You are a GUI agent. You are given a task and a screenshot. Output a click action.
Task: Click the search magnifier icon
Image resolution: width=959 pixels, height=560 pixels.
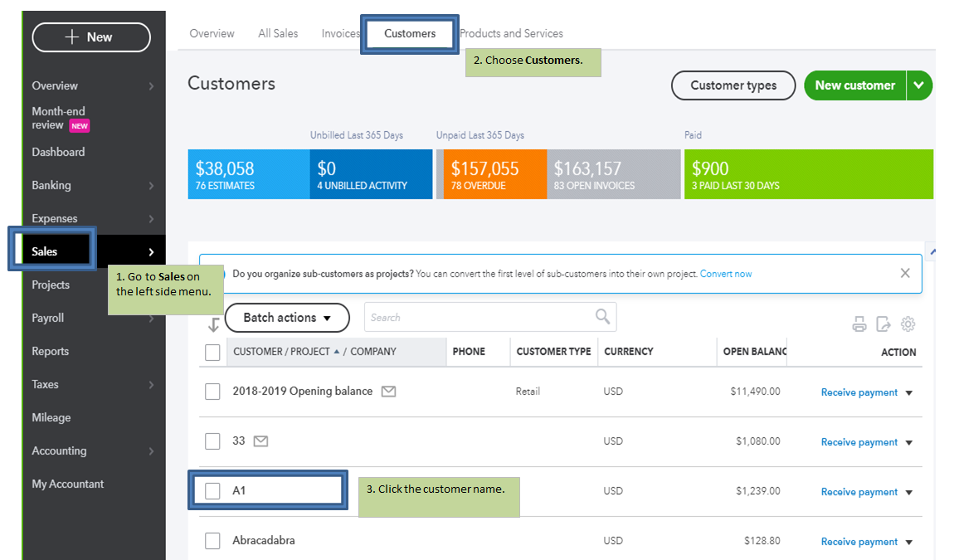(x=603, y=317)
